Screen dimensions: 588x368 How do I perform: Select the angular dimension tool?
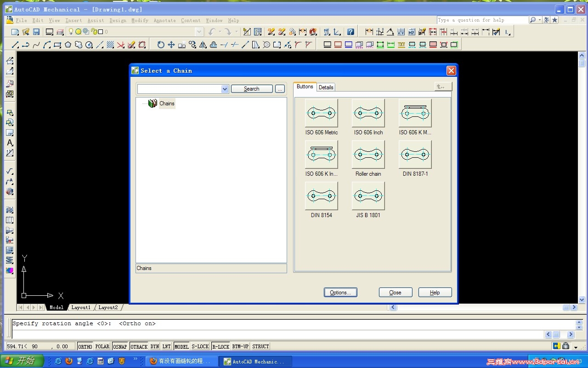pos(390,32)
